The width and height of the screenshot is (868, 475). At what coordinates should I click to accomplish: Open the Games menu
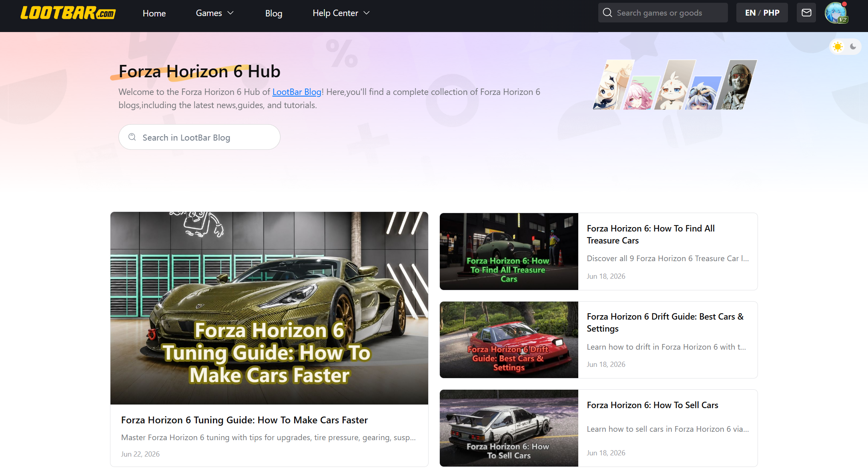tap(209, 13)
